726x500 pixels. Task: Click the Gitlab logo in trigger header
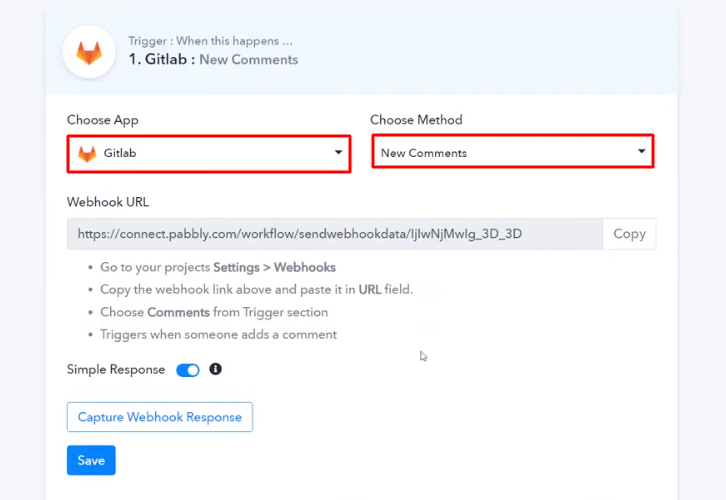[x=89, y=52]
